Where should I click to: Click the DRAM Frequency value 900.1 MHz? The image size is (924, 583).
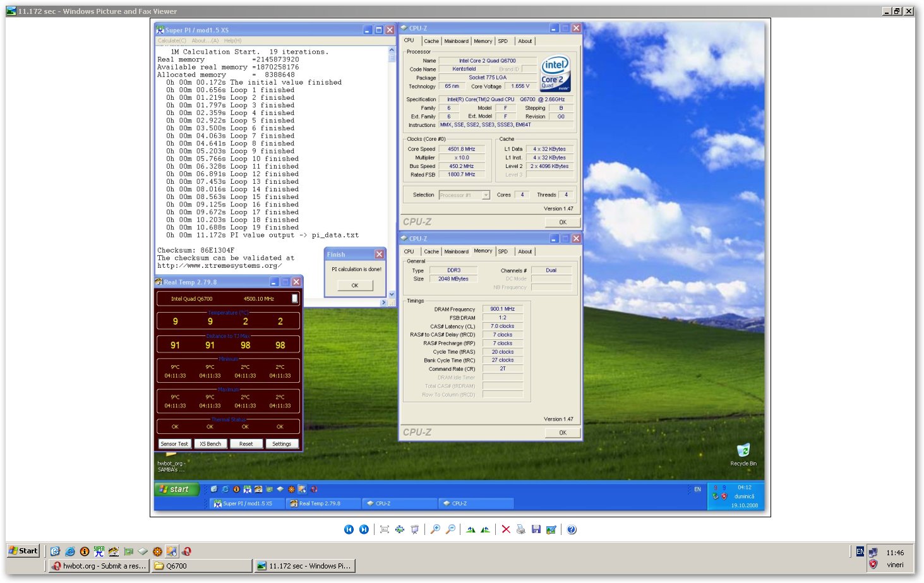[503, 309]
